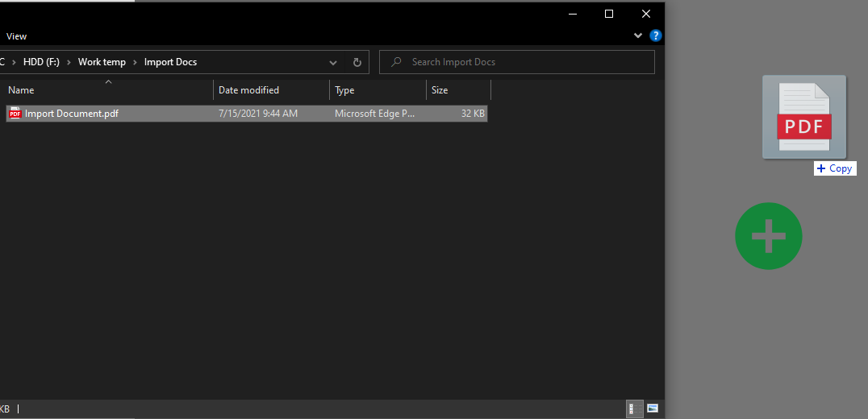The height and width of the screenshot is (419, 868).
Task: Click the PDF icon of Import Document.pdf
Action: click(x=15, y=114)
